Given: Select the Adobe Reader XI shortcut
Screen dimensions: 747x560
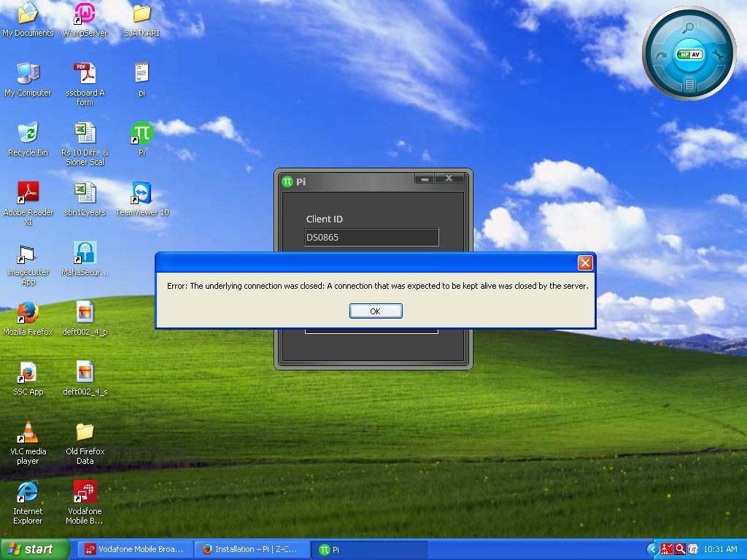Looking at the screenshot, I should (28, 204).
